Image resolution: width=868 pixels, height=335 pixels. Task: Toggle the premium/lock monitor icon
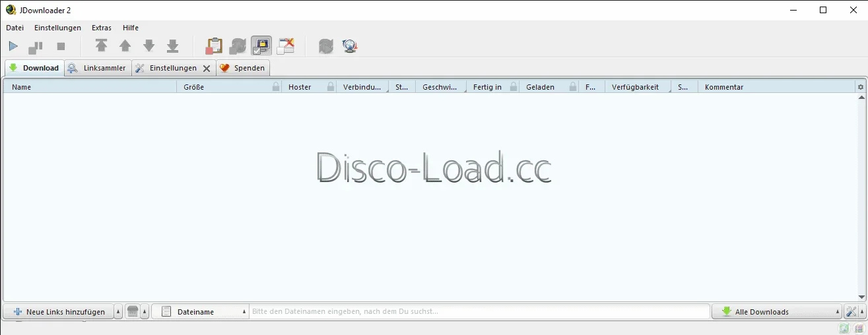point(261,46)
